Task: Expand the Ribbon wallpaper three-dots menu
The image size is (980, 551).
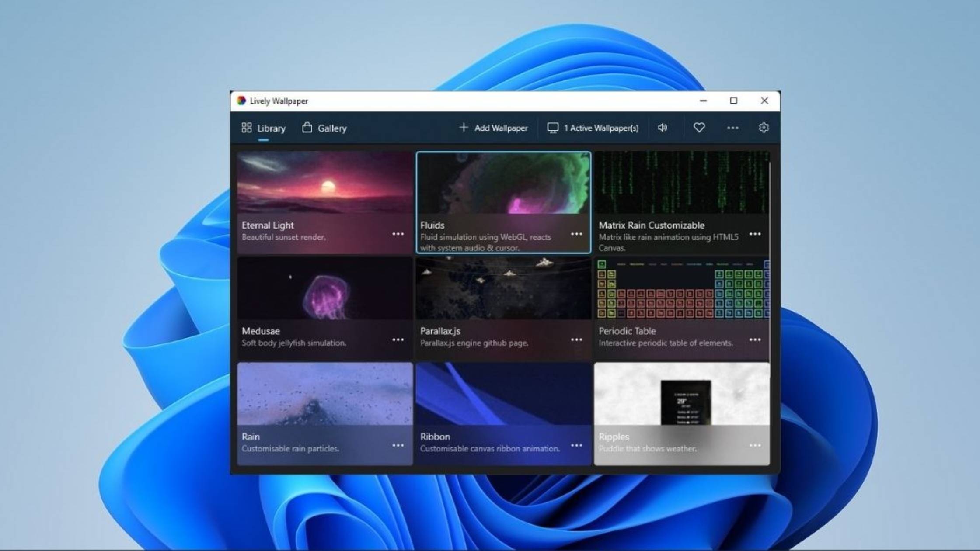Action: (x=576, y=446)
